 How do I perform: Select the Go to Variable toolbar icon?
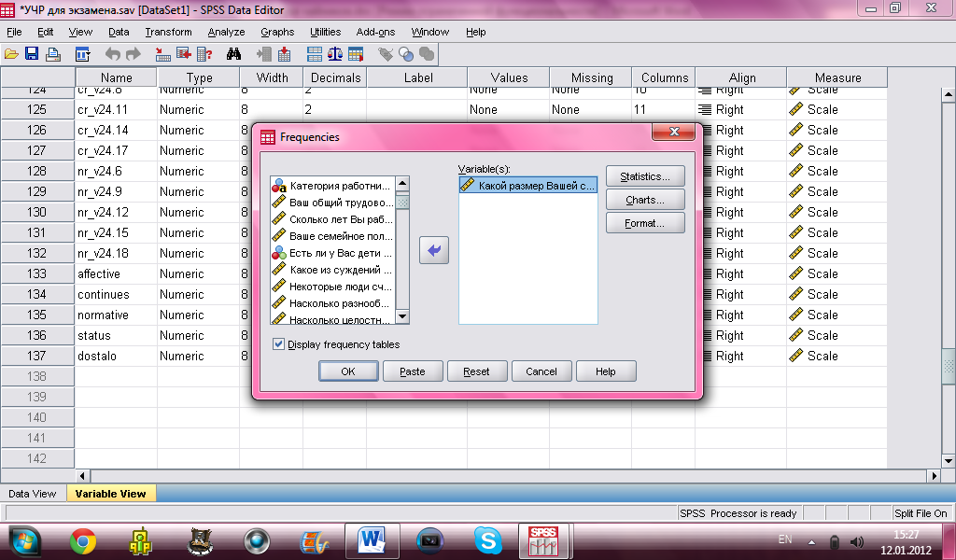[184, 54]
